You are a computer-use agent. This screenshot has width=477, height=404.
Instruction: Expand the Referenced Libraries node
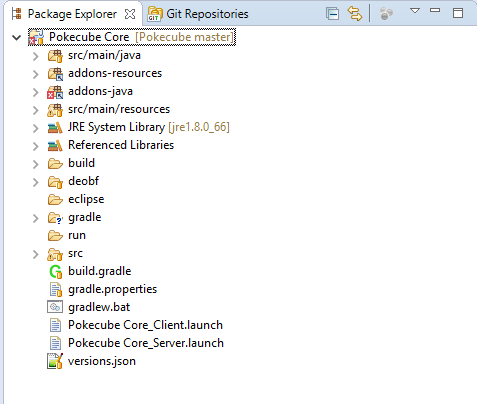click(x=36, y=146)
